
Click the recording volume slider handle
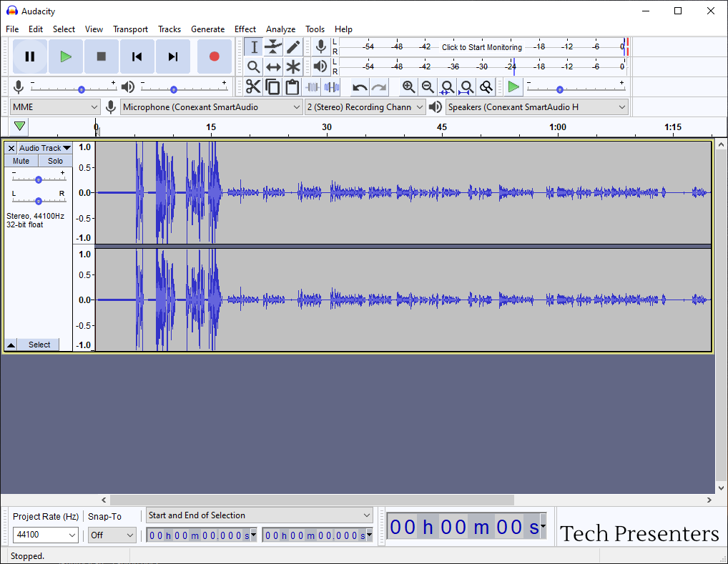pos(82,89)
